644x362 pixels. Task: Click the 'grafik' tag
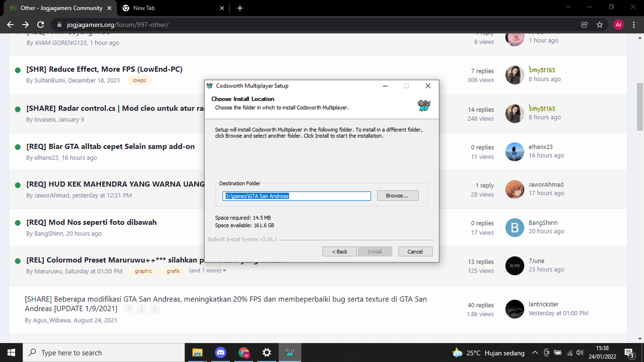pos(174,271)
